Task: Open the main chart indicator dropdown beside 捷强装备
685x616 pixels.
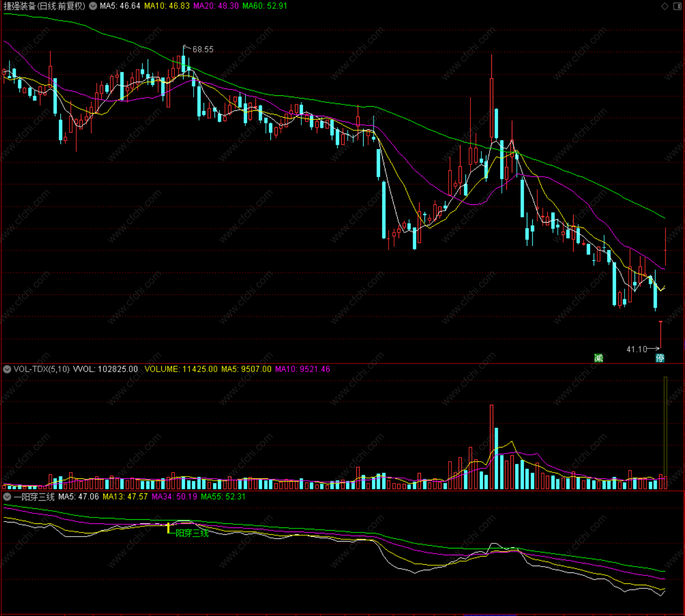Action: click(93, 6)
